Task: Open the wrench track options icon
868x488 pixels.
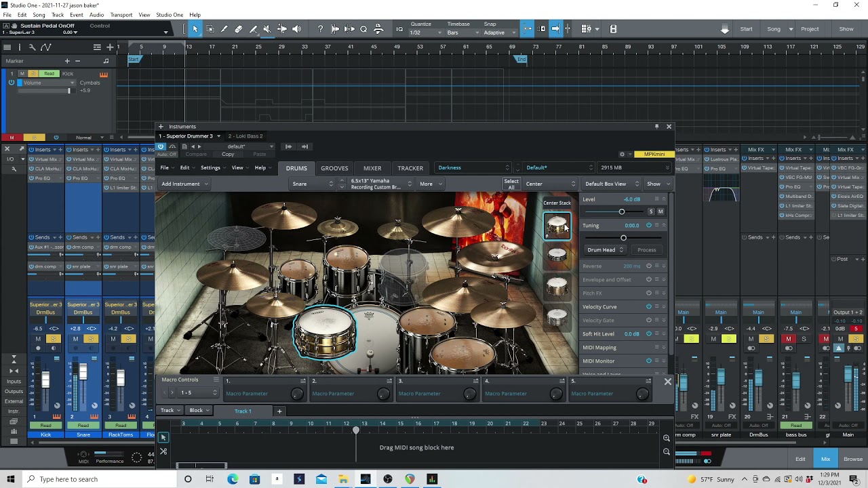Action: [32, 47]
